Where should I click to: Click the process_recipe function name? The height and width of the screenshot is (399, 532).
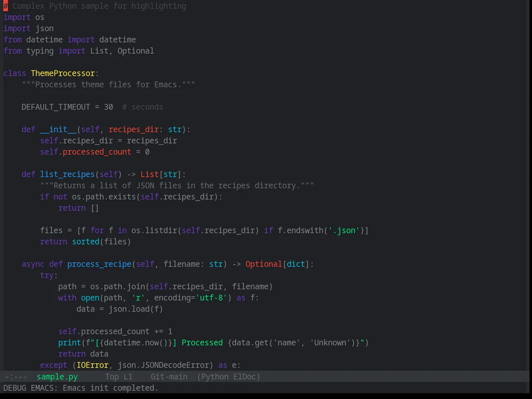coord(99,264)
